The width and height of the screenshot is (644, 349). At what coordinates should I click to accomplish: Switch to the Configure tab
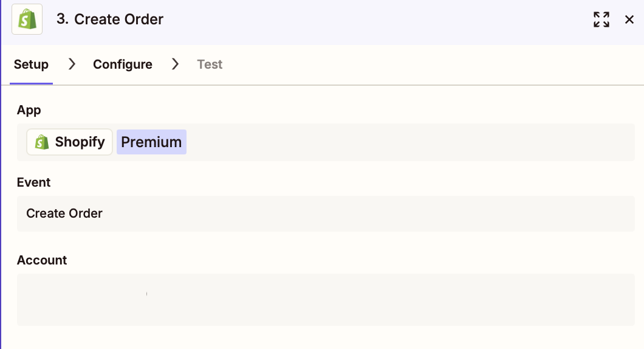[122, 64]
